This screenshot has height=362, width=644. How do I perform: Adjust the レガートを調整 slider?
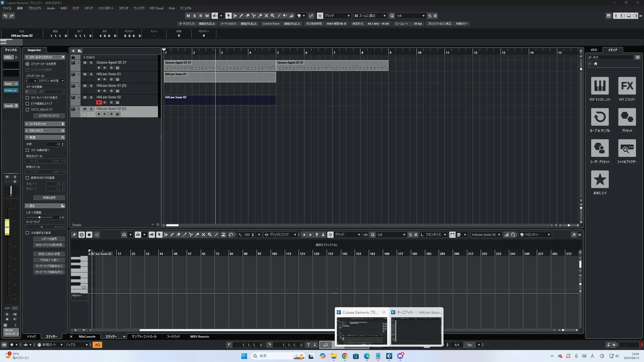pyautogui.click(x=39, y=217)
